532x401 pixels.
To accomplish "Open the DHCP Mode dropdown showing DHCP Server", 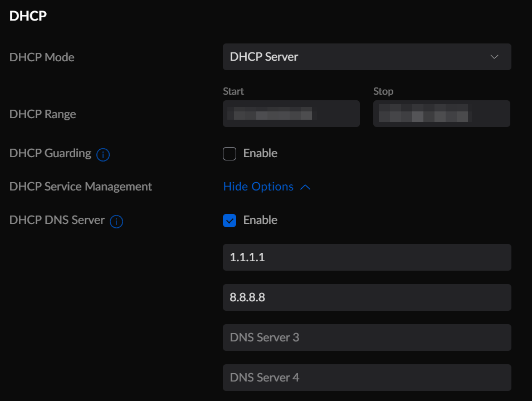I will (x=367, y=57).
